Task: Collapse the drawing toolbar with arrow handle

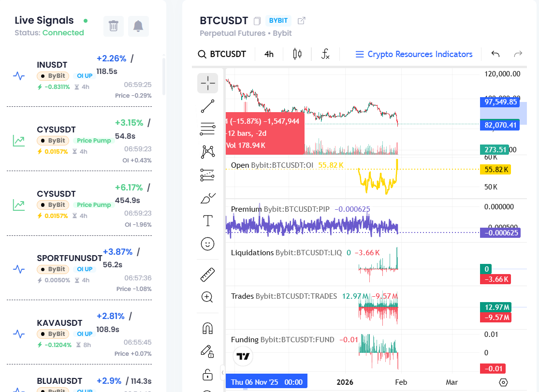Action: (222, 372)
